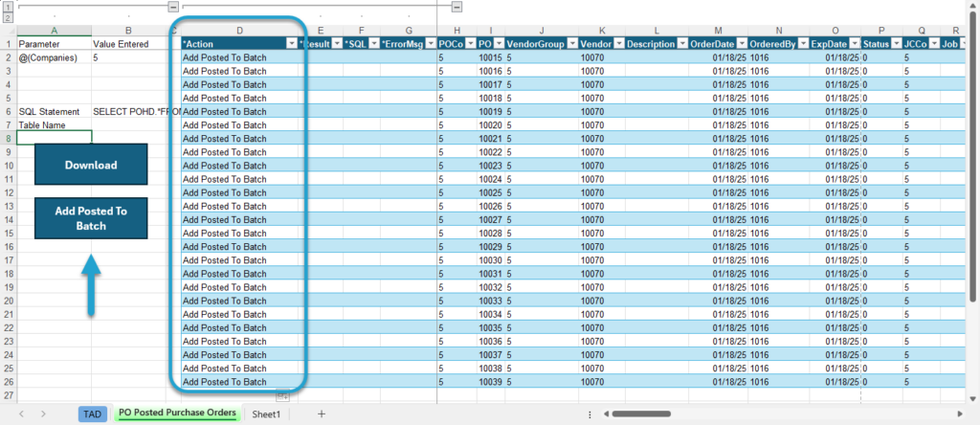Open the POCo column filter dropdown
The width and height of the screenshot is (980, 425).
click(x=468, y=44)
